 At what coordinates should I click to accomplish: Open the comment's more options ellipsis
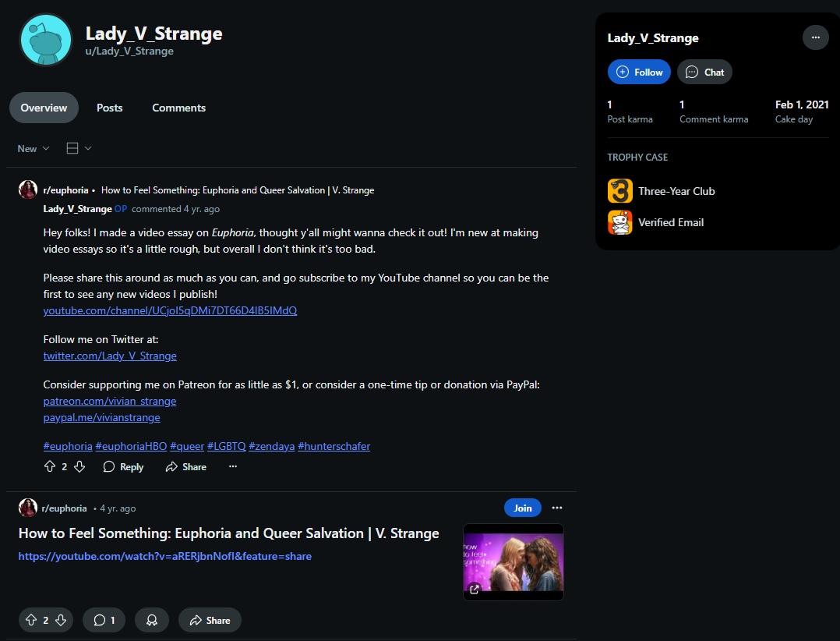coord(232,467)
